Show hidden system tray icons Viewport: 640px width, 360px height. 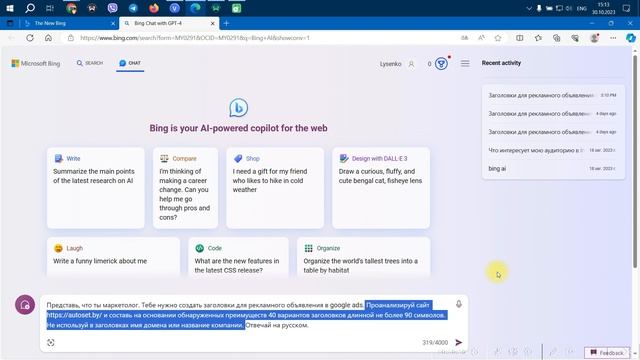click(x=529, y=8)
